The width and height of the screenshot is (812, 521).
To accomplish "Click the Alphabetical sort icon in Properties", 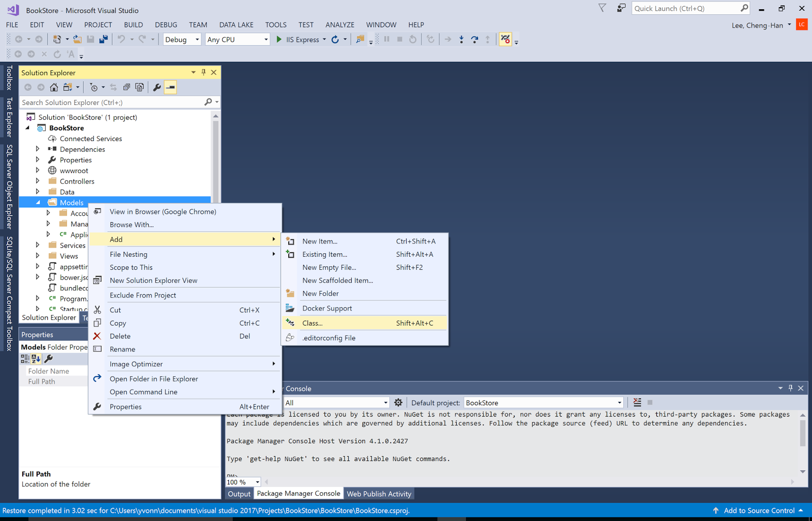I will 36,359.
